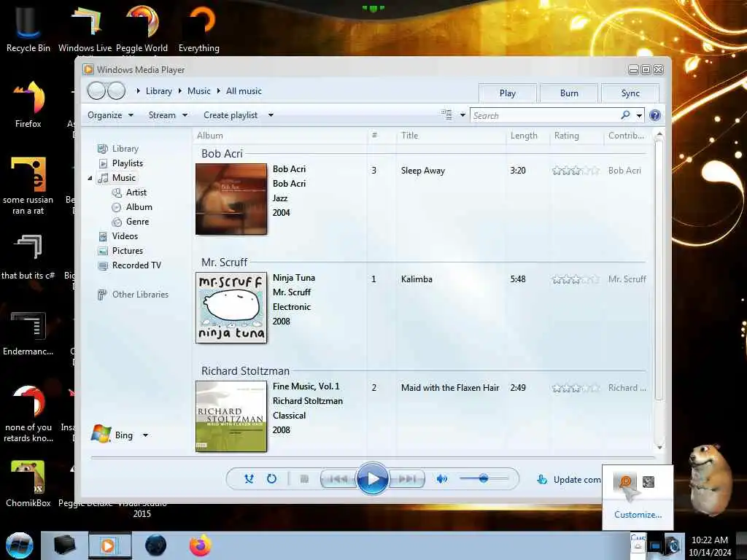This screenshot has width=747, height=560.
Task: Click Library in the breadcrumb
Action: [x=158, y=91]
